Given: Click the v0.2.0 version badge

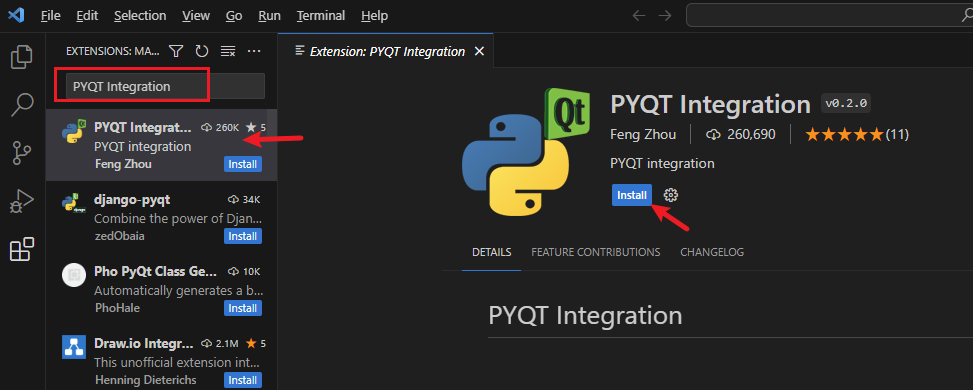Looking at the screenshot, I should coord(846,104).
